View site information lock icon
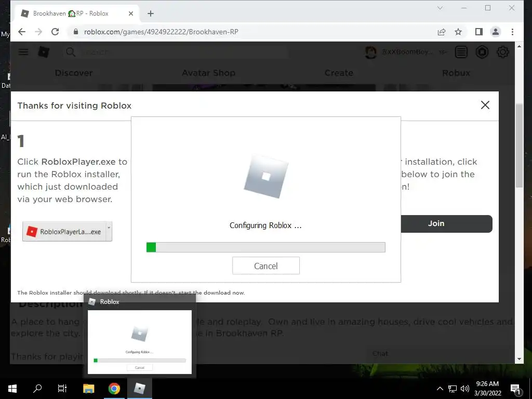Screen dimensions: 532x399 [76, 32]
